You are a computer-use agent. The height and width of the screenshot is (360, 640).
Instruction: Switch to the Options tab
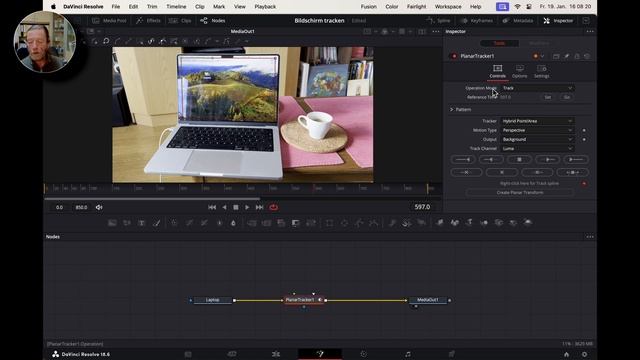pos(520,71)
